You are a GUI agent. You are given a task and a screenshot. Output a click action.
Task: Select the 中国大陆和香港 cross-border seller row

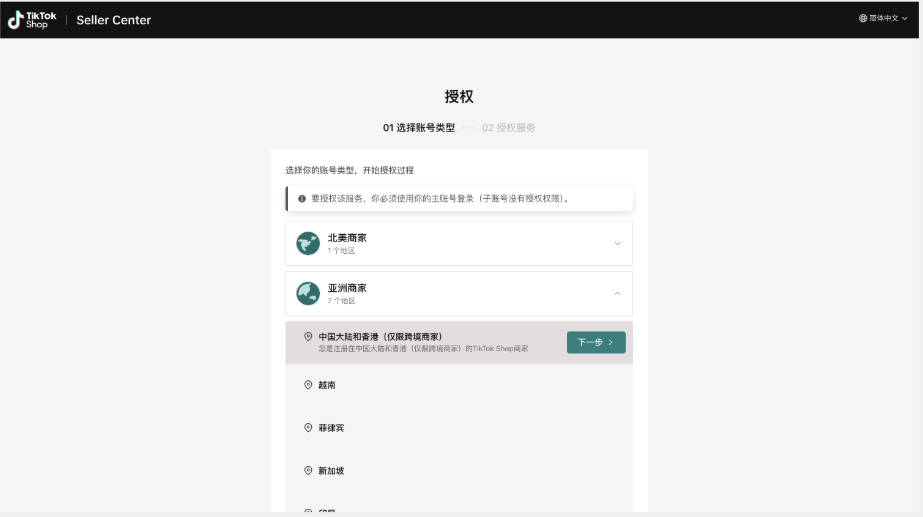(420, 342)
